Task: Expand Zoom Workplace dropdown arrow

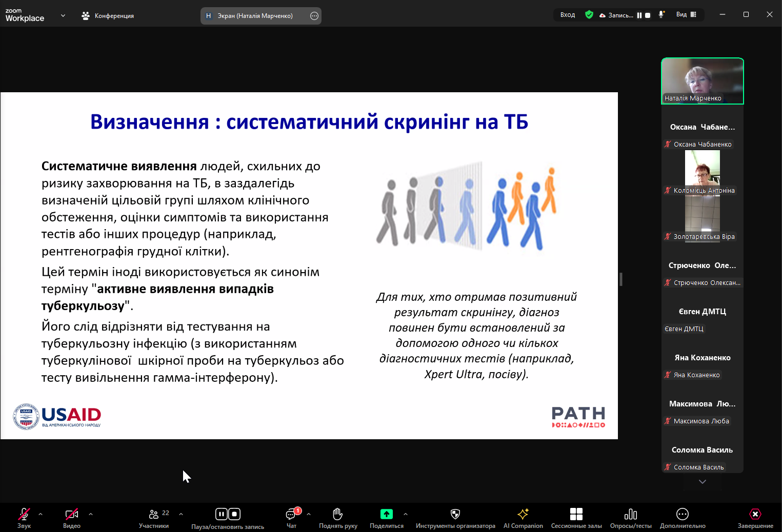Action: point(63,16)
